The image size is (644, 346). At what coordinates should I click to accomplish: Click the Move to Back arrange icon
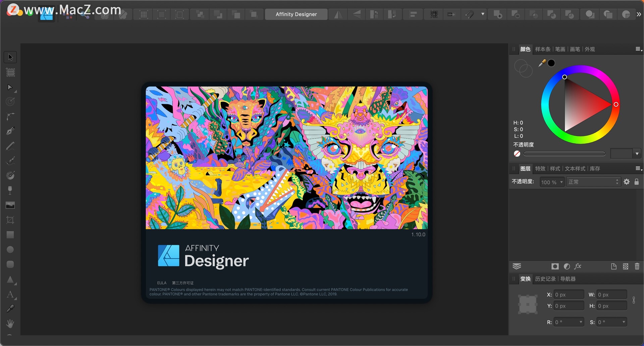coord(200,14)
